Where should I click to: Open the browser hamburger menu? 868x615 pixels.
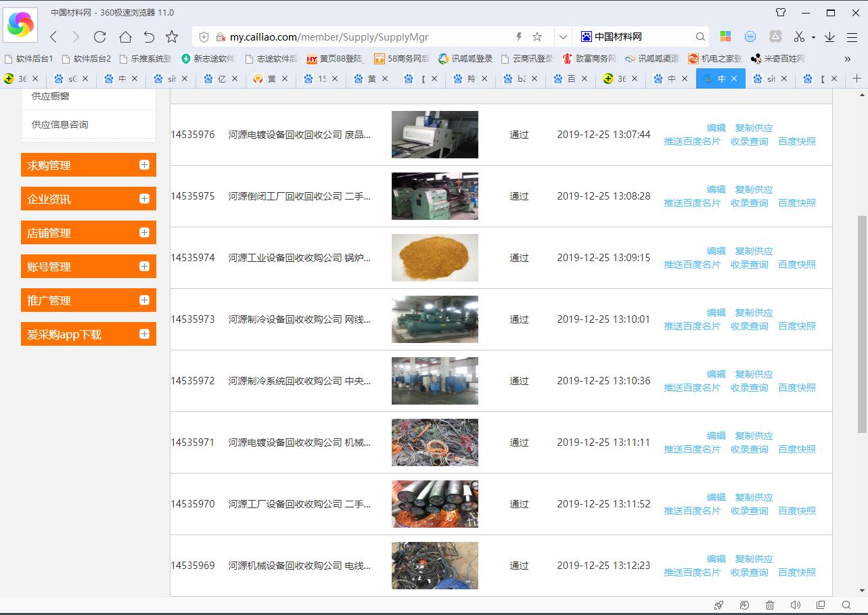(852, 37)
